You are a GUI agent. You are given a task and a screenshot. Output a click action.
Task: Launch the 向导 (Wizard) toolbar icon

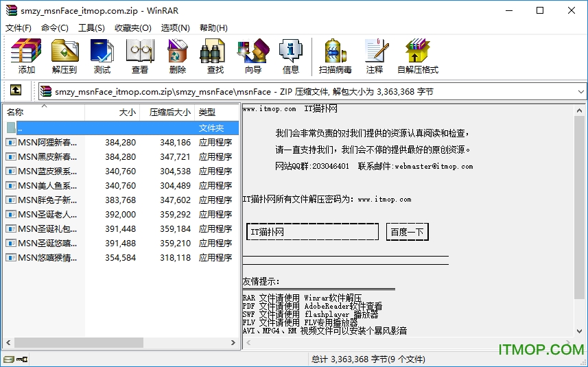tap(252, 51)
